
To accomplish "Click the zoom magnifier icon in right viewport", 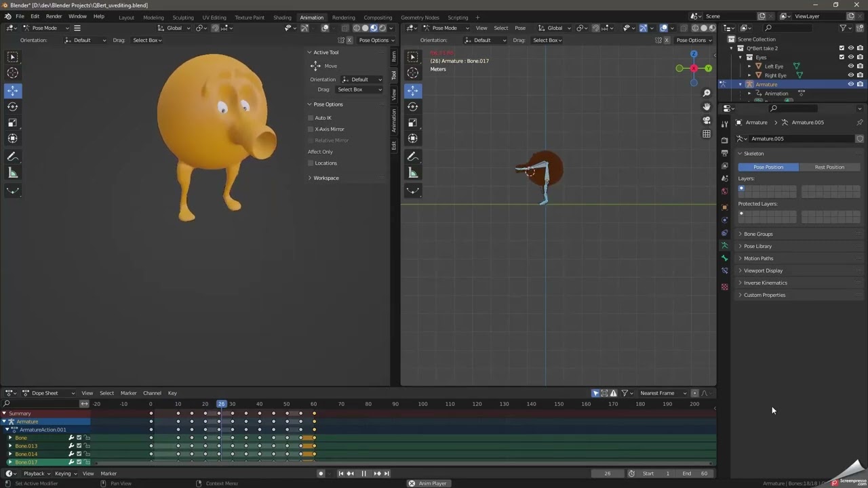I will [707, 93].
